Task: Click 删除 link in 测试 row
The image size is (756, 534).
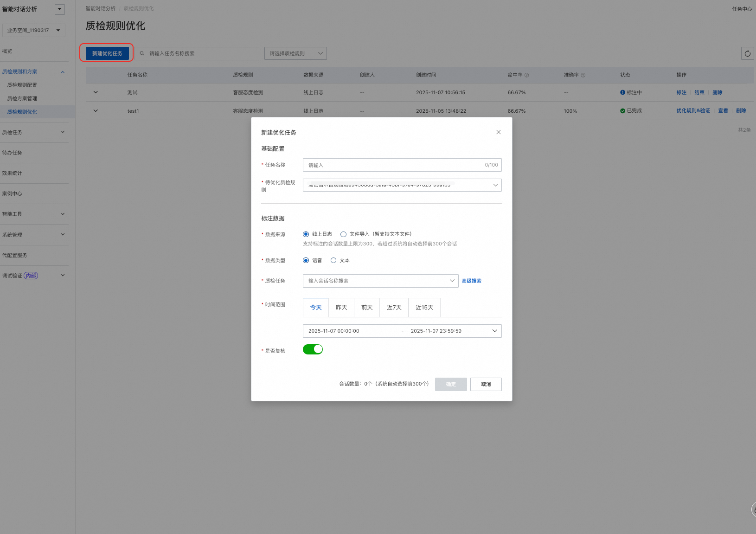Action: click(718, 92)
